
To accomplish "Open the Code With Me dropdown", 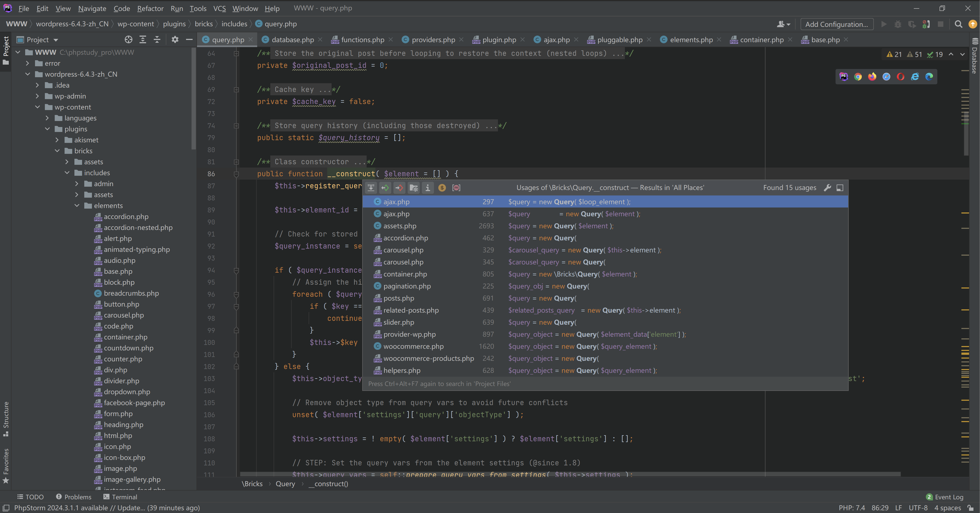I will pos(783,24).
